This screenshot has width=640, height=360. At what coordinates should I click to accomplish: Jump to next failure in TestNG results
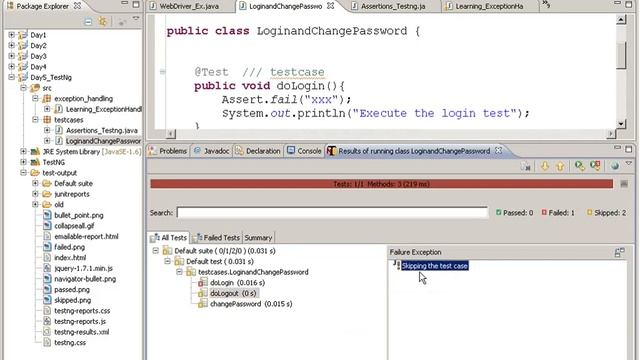point(544,166)
